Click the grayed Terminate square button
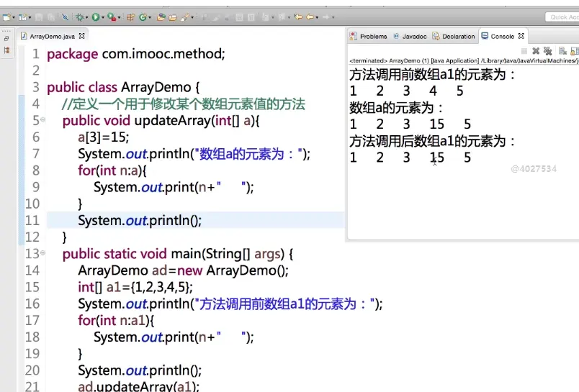Viewport: 579px width, 392px height. pyautogui.click(x=524, y=51)
